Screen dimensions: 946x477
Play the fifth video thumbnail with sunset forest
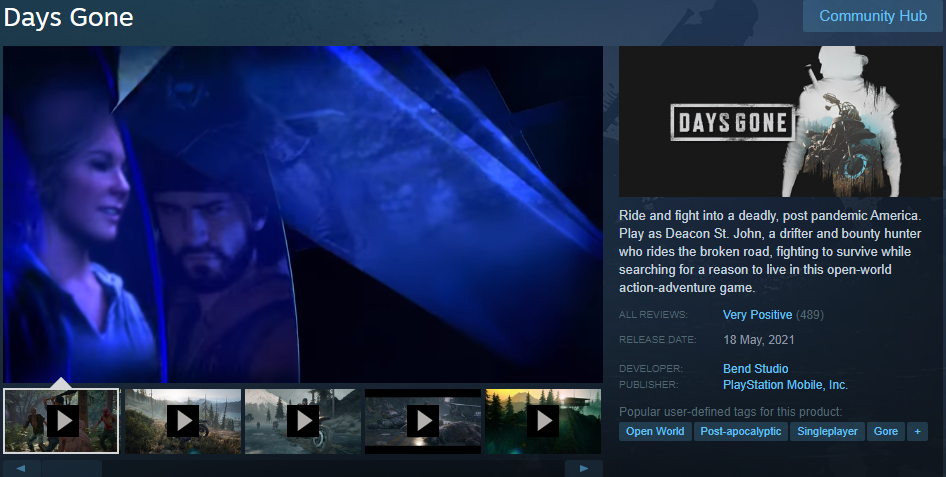[543, 420]
